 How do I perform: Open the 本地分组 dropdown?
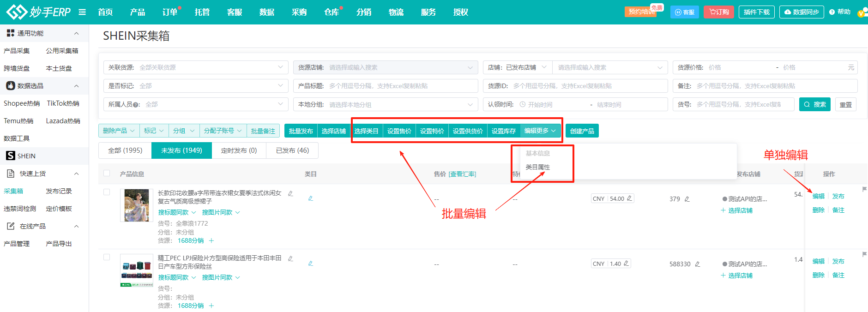[386, 104]
